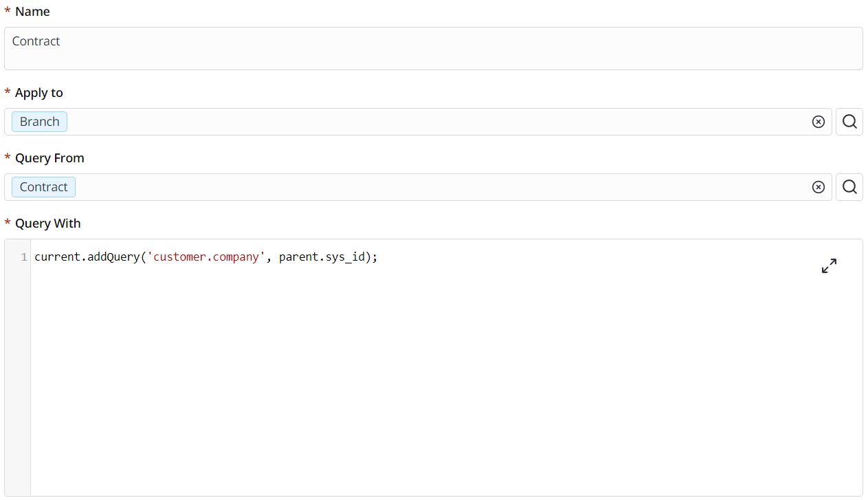Select the Branch tag in Apply to

40,122
